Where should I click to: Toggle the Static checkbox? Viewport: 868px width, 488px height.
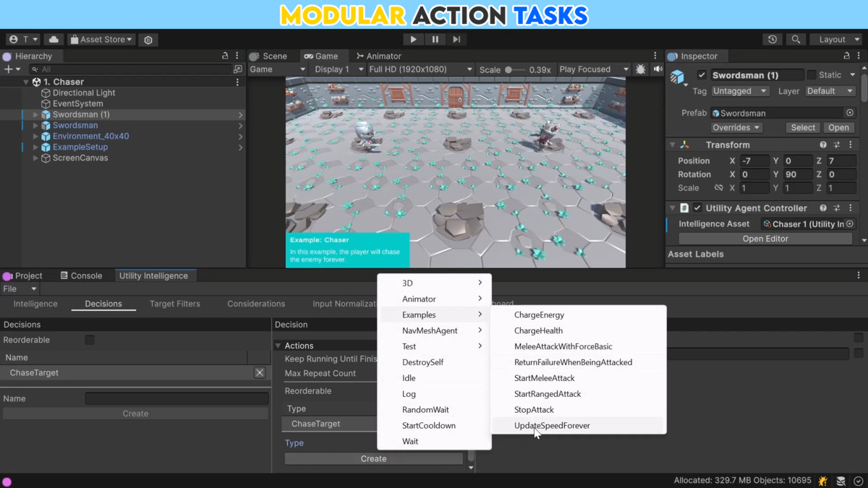812,75
